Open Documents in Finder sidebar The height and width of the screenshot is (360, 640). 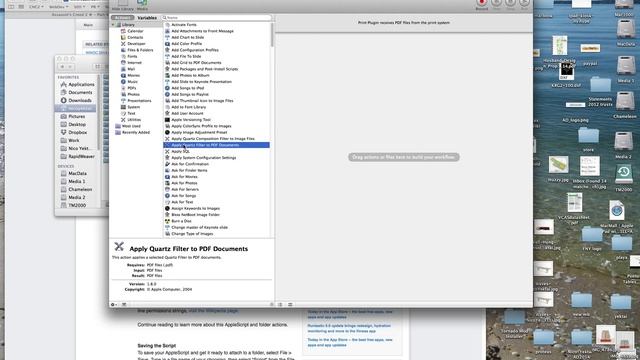[80, 92]
